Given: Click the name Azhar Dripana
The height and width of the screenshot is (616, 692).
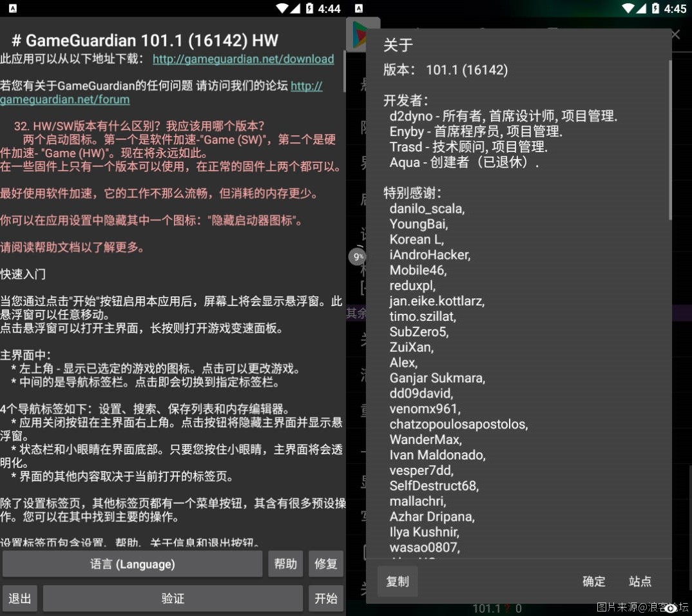Looking at the screenshot, I should [x=432, y=517].
